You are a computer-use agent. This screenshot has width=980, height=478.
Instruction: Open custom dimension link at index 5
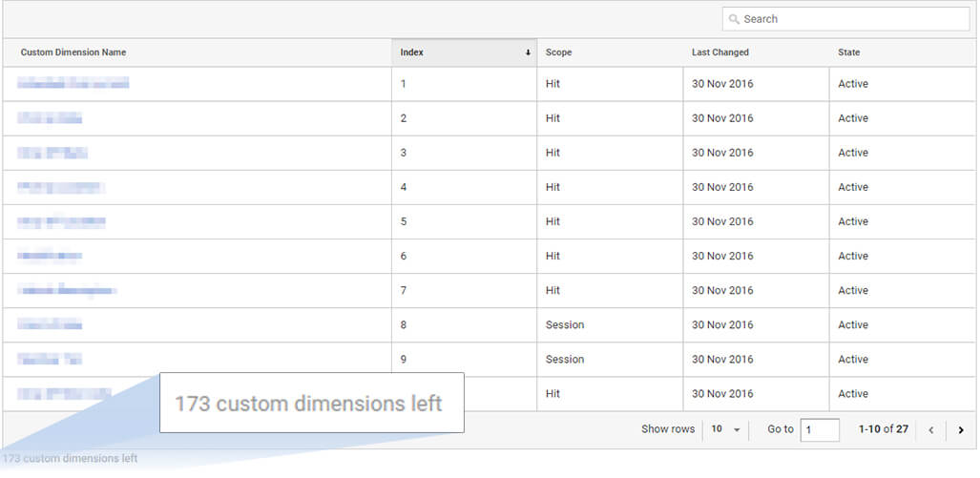pyautogui.click(x=61, y=221)
